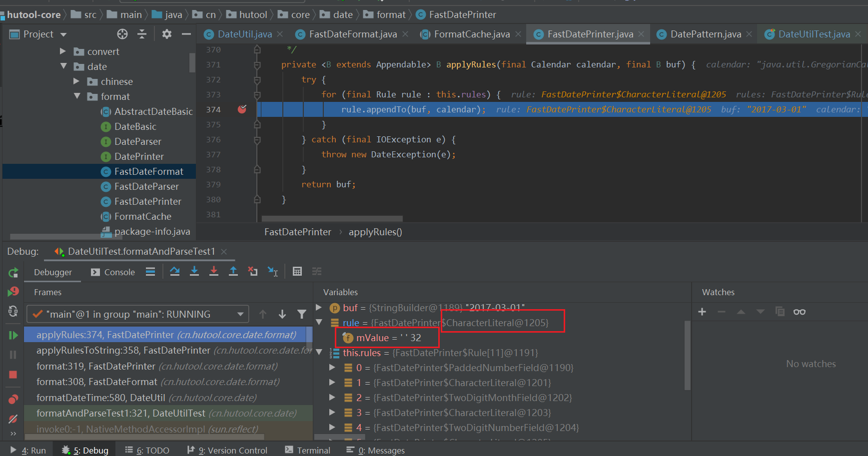Open the Run tool window
The image size is (868, 456).
pyautogui.click(x=28, y=450)
